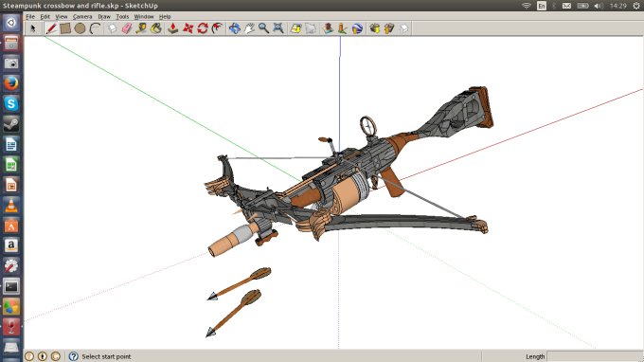Activate the Zoom magnifier tool

tap(263, 28)
